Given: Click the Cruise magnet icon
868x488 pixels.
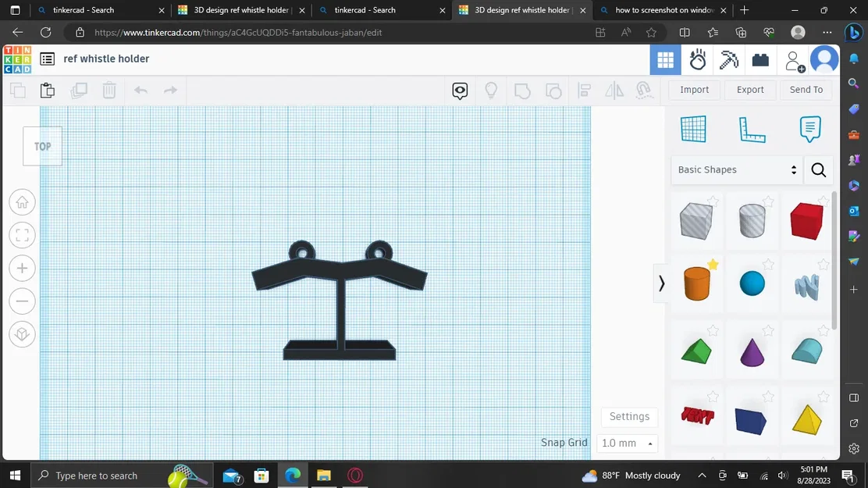Looking at the screenshot, I should point(644,91).
